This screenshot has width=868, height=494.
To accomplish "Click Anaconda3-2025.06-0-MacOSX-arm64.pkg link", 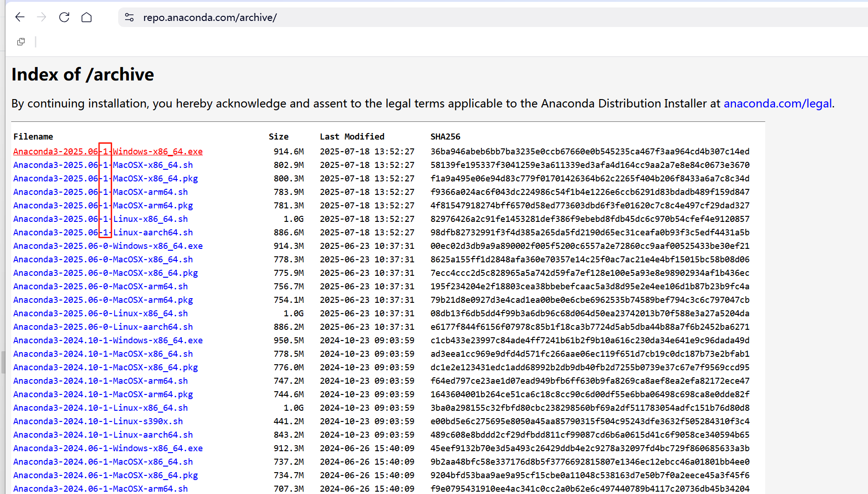I will [x=103, y=300].
